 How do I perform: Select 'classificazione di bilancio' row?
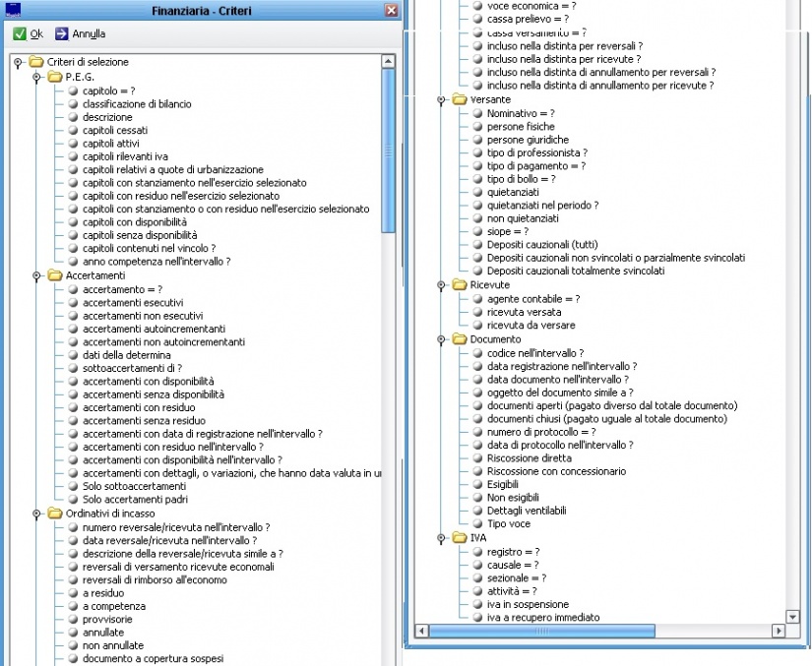(137, 104)
